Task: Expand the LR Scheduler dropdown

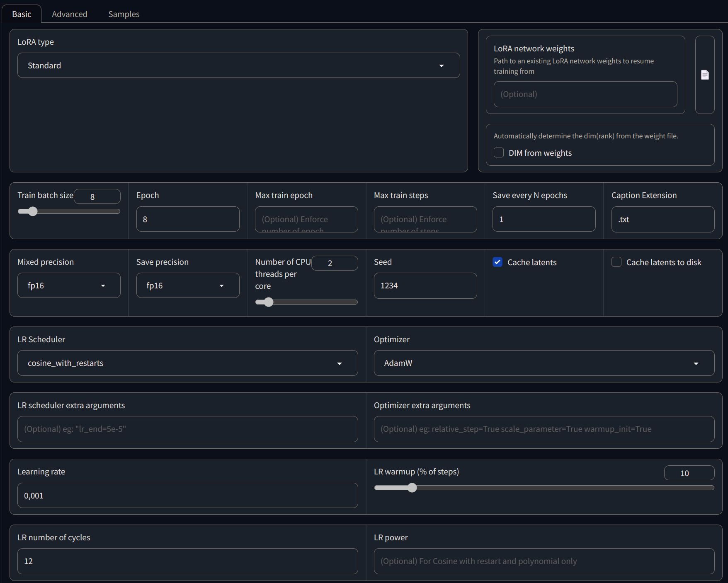Action: click(187, 363)
